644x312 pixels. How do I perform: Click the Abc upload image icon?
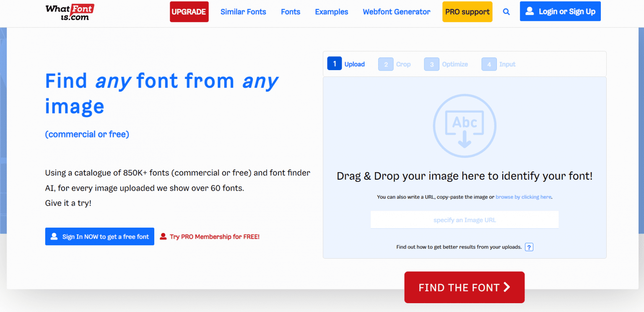tap(465, 126)
